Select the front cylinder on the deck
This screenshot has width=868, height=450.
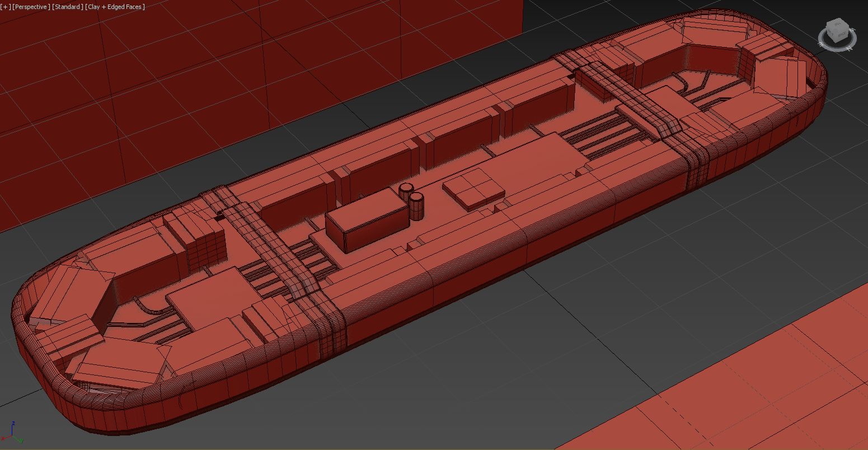click(x=416, y=207)
